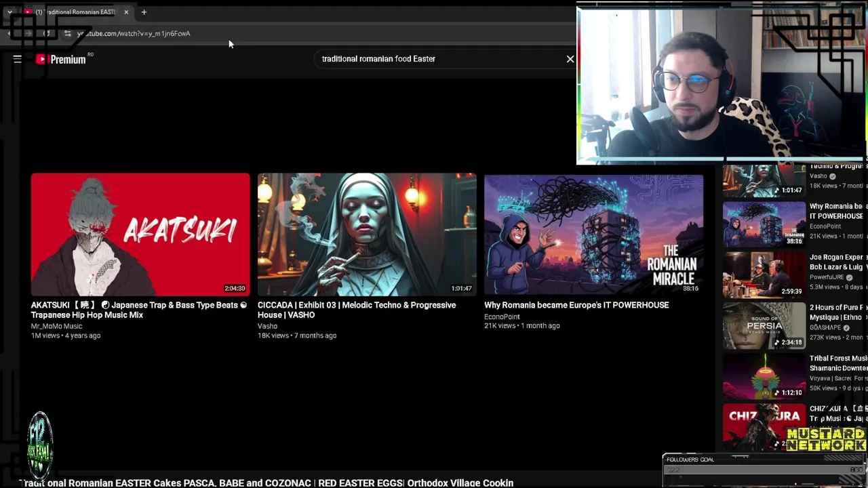Open the tab search dropdown arrow

(x=9, y=12)
